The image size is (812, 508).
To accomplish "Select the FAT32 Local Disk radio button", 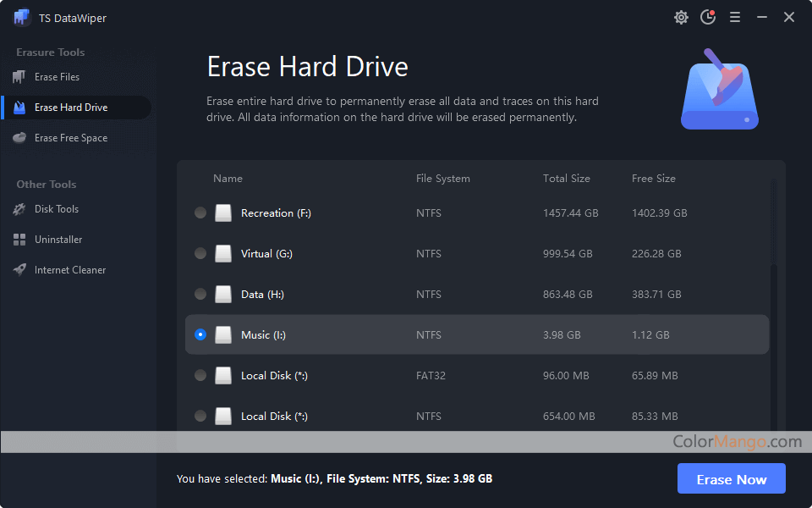I will 200,376.
